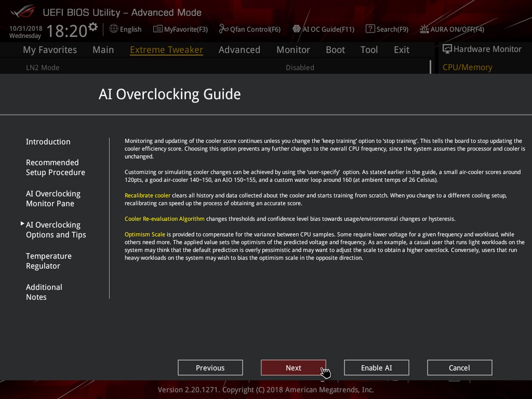
Task: Open Introduction guide section
Action: 48,142
